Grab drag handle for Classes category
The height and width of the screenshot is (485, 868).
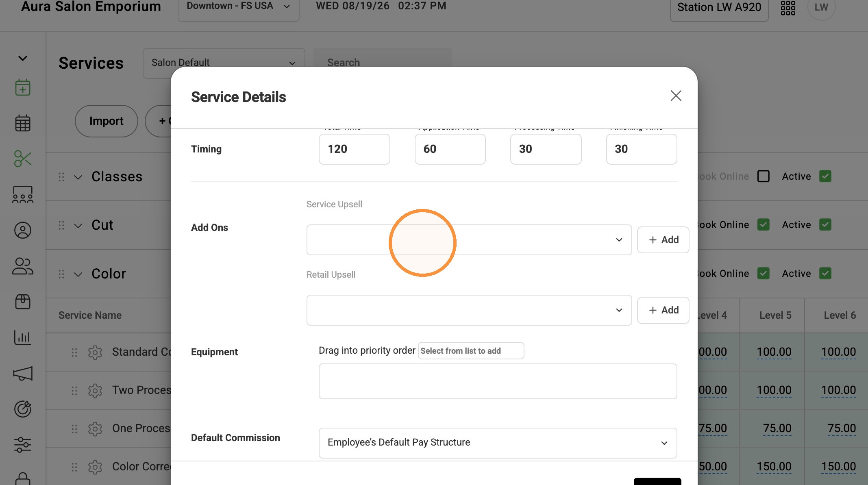(61, 177)
